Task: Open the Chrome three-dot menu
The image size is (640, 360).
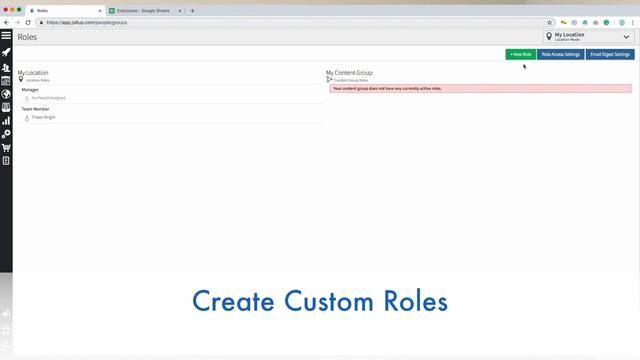Action: (x=633, y=22)
